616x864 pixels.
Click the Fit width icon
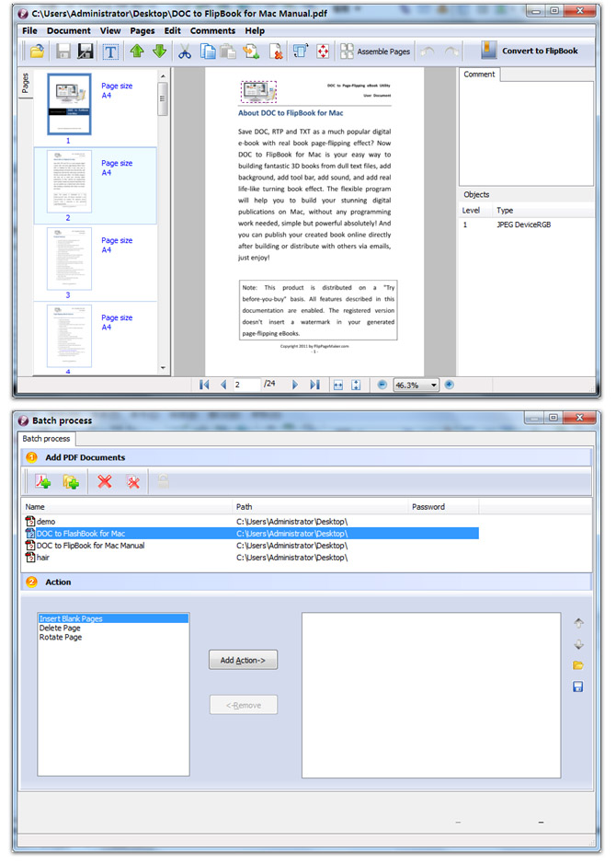[338, 386]
